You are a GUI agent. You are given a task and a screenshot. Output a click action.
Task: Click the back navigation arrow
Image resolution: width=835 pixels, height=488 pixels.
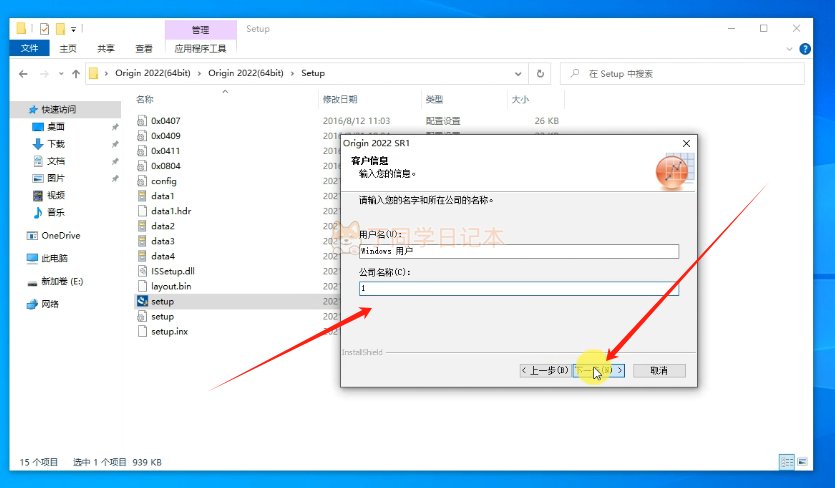point(22,73)
